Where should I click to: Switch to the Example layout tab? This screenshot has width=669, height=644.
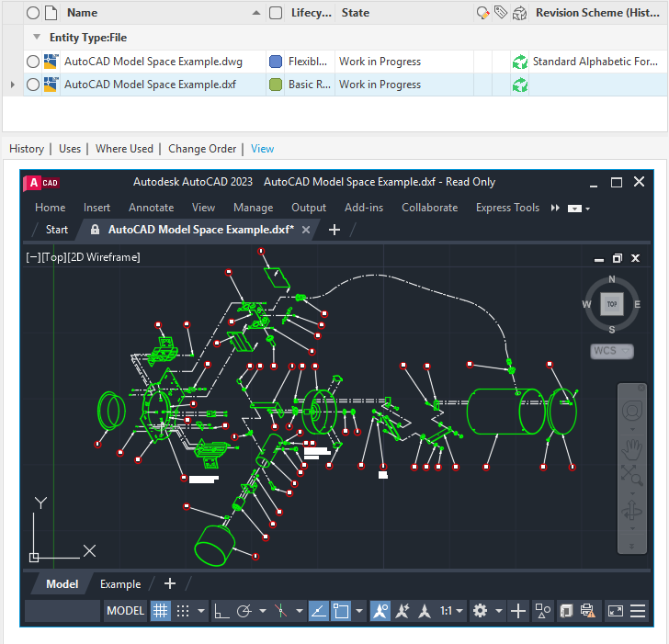pyautogui.click(x=120, y=584)
